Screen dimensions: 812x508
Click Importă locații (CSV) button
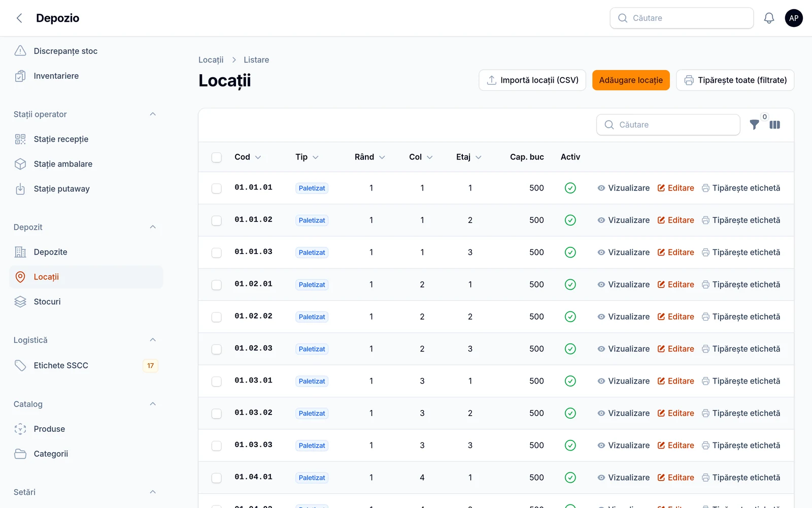(x=532, y=80)
